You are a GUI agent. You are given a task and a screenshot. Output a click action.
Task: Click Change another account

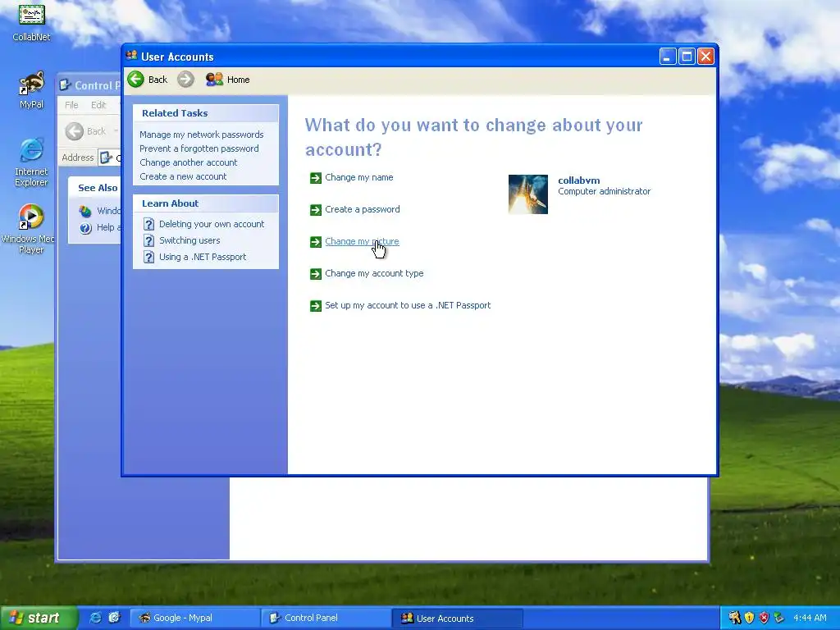(189, 162)
